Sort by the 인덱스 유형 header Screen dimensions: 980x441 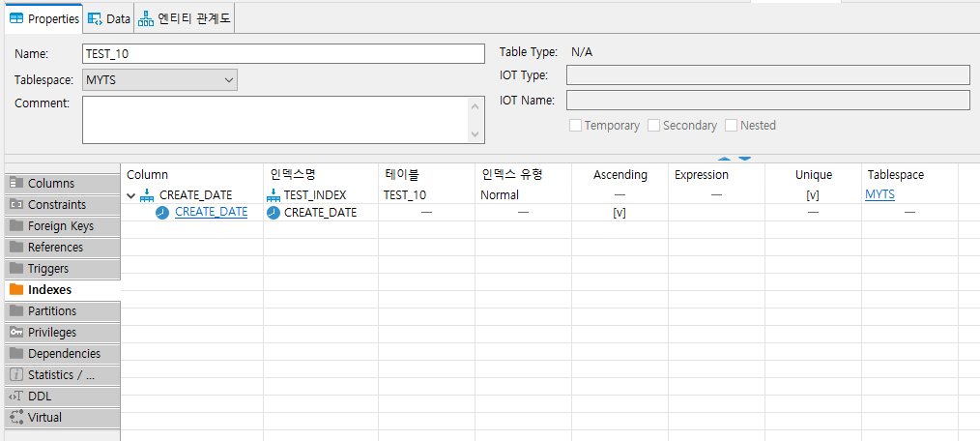click(523, 175)
